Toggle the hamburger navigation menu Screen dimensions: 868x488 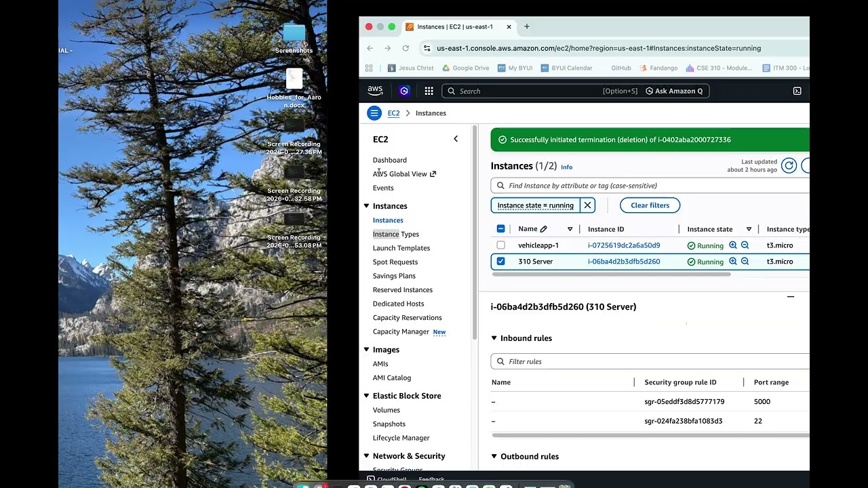374,113
